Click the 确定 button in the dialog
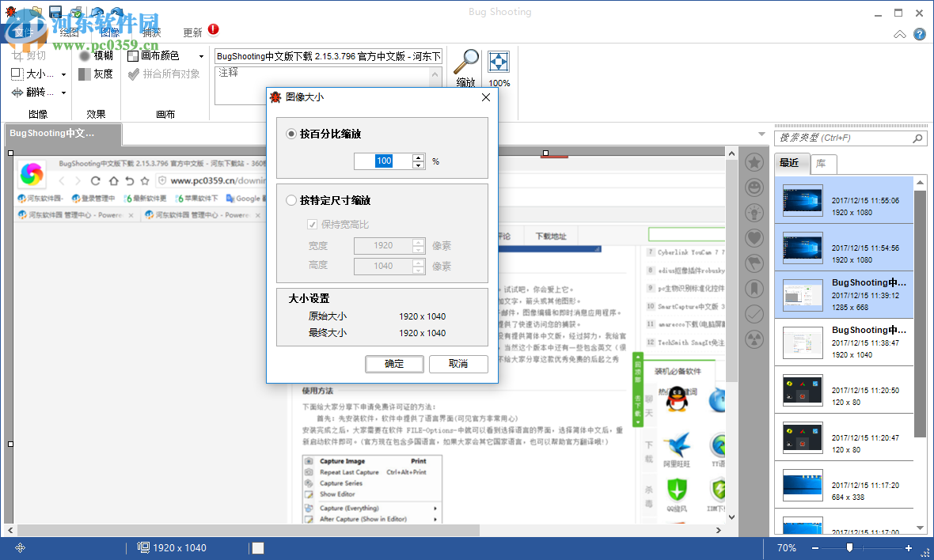Viewport: 934px width, 560px height. (x=394, y=364)
